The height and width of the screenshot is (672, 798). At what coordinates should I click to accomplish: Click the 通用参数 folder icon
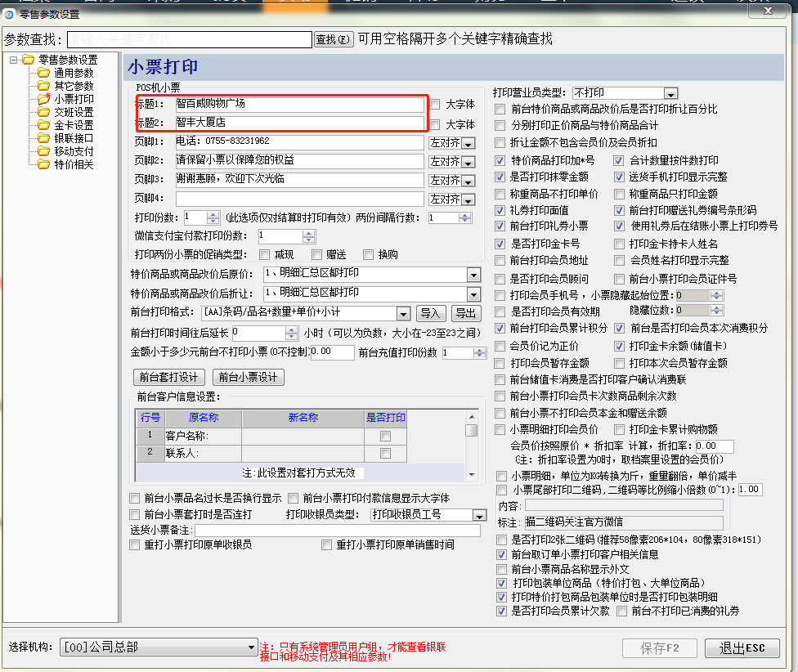pyautogui.click(x=43, y=73)
